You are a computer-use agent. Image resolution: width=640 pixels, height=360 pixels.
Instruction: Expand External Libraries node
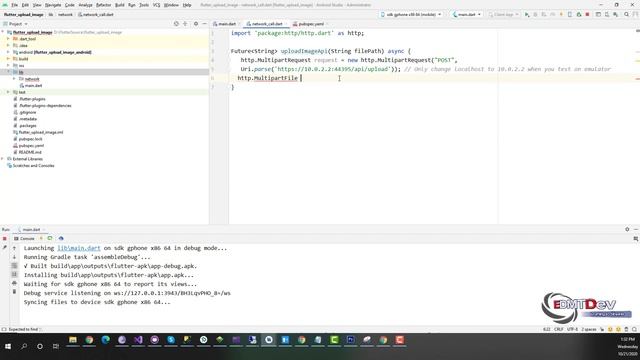tap(3, 159)
